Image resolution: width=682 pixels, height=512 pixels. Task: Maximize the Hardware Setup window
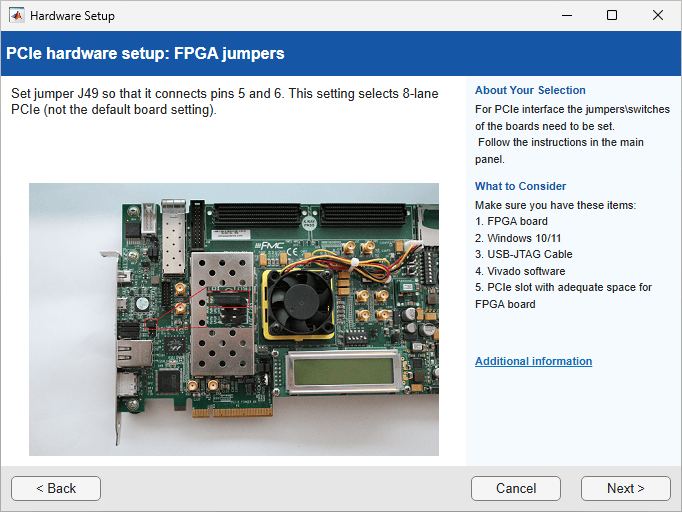click(612, 16)
